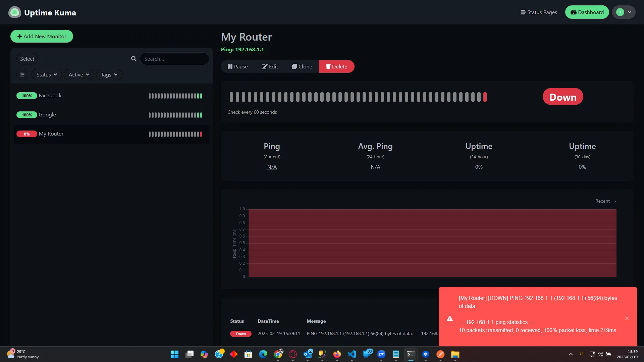Open Opera browser from the taskbar
This screenshot has height=362, width=644.
point(293,354)
